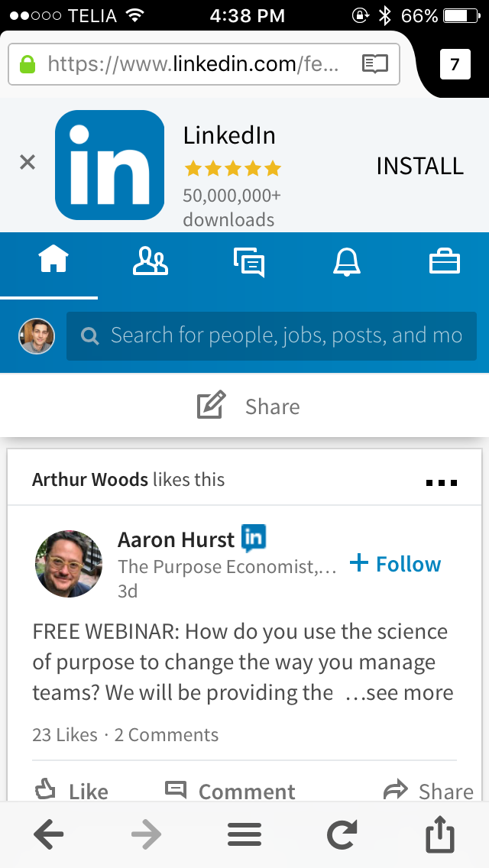The height and width of the screenshot is (868, 489).
Task: Open LinkedIn Messaging
Action: (248, 262)
